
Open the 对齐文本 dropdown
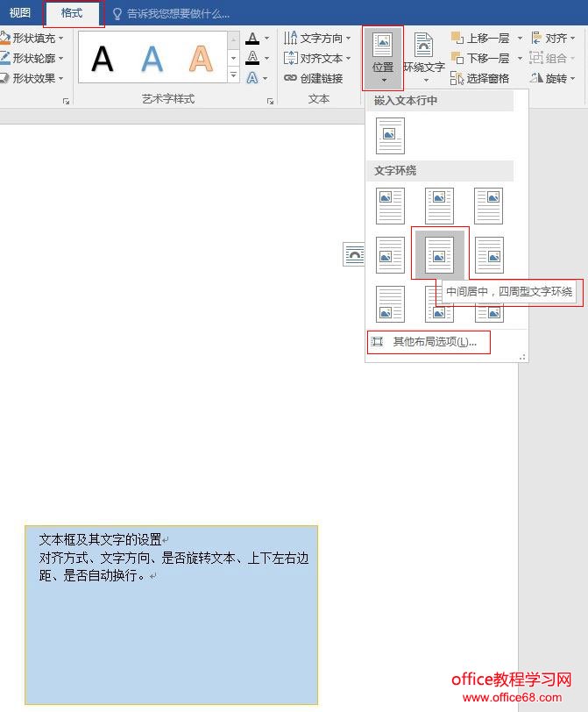[317, 58]
